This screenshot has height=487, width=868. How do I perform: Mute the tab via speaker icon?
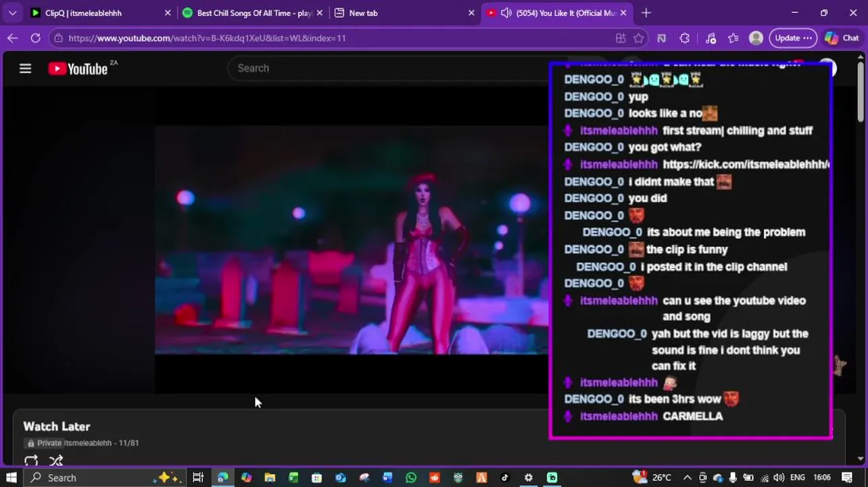pos(506,13)
